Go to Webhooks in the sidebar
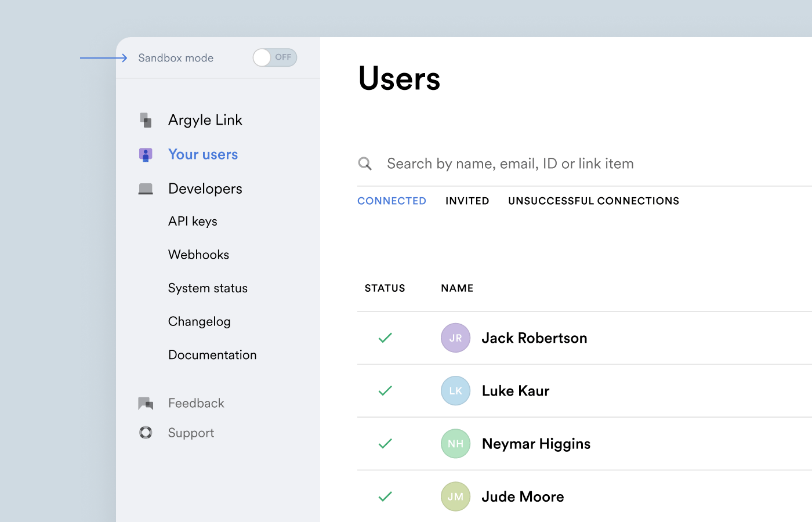 (x=198, y=255)
